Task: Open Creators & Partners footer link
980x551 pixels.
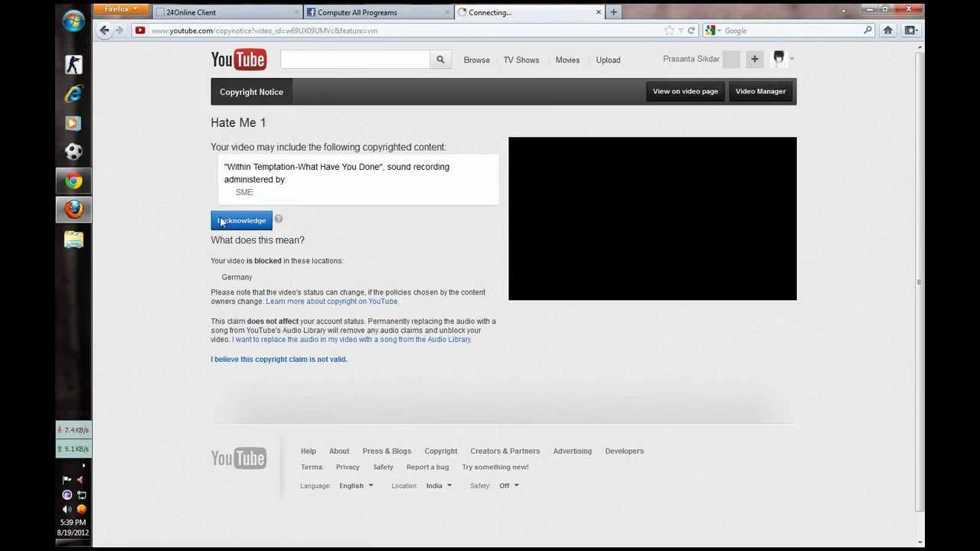Action: [505, 451]
